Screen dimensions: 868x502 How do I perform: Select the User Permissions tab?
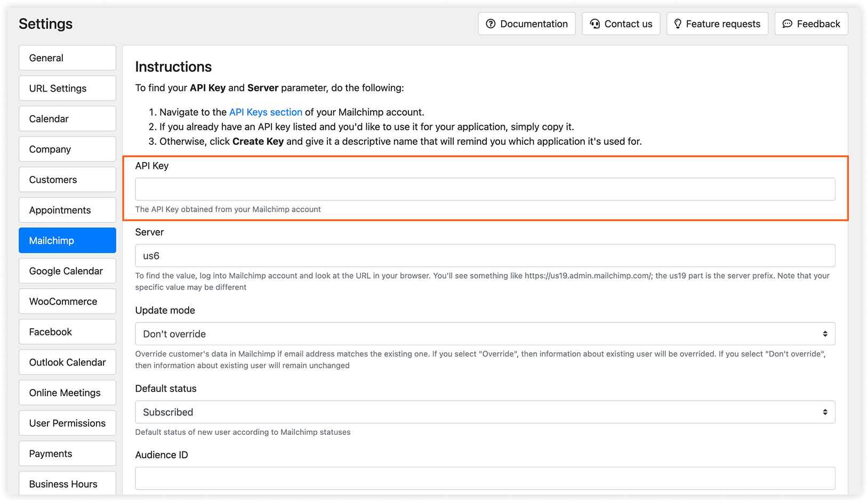[67, 423]
